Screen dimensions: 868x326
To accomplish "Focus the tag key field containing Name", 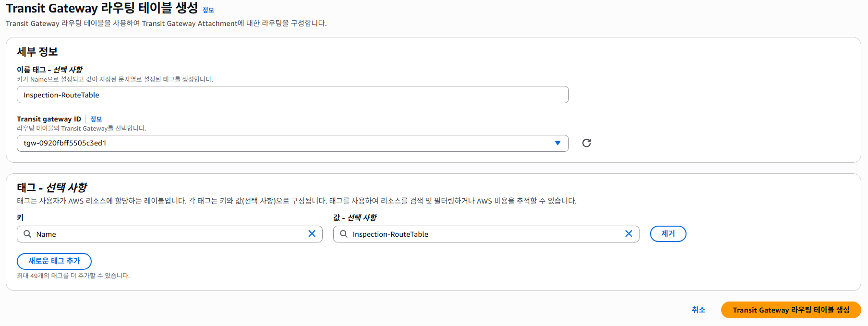I will tap(169, 234).
